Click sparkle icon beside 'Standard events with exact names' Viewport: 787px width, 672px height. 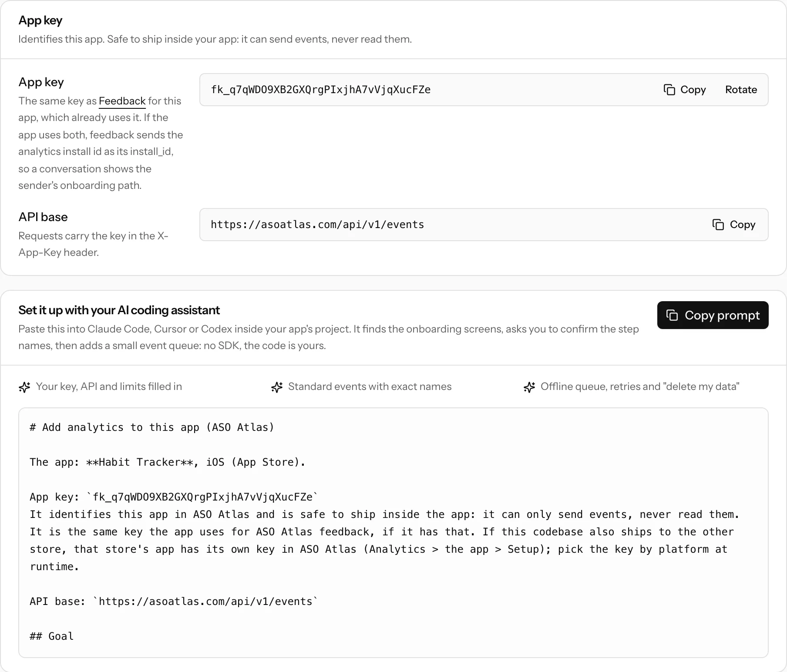[x=277, y=387]
